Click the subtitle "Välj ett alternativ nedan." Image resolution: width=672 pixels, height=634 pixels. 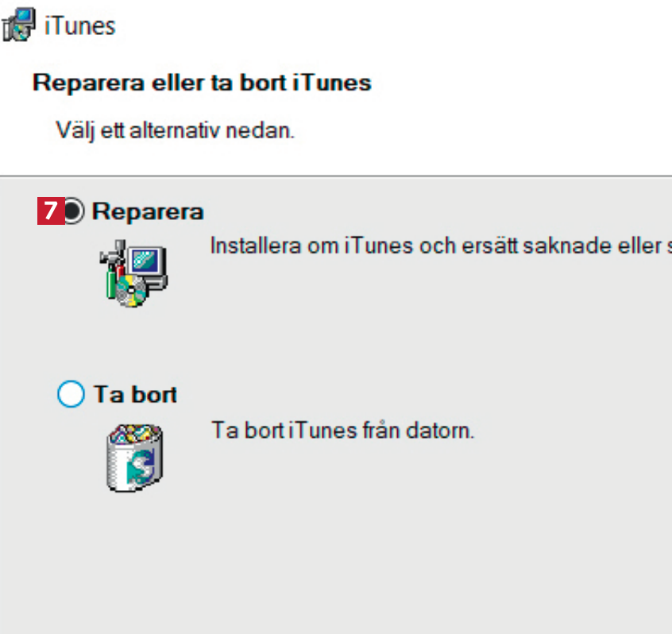tap(175, 130)
